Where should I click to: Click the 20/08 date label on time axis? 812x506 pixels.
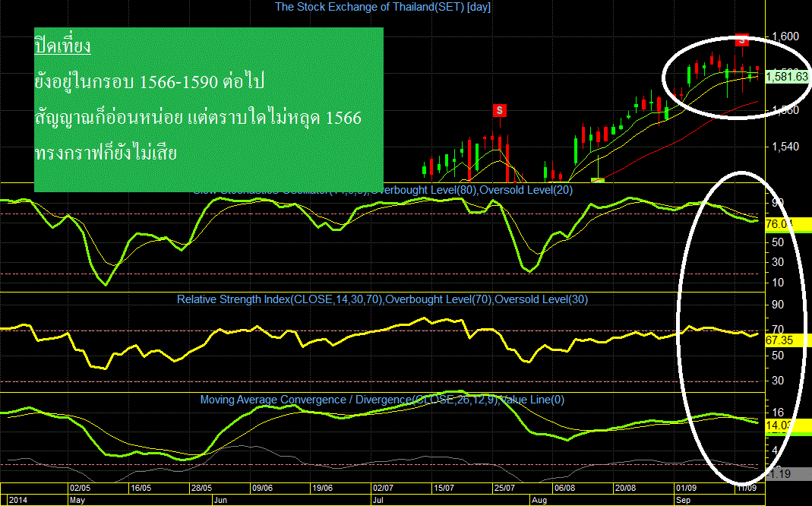pos(625,488)
